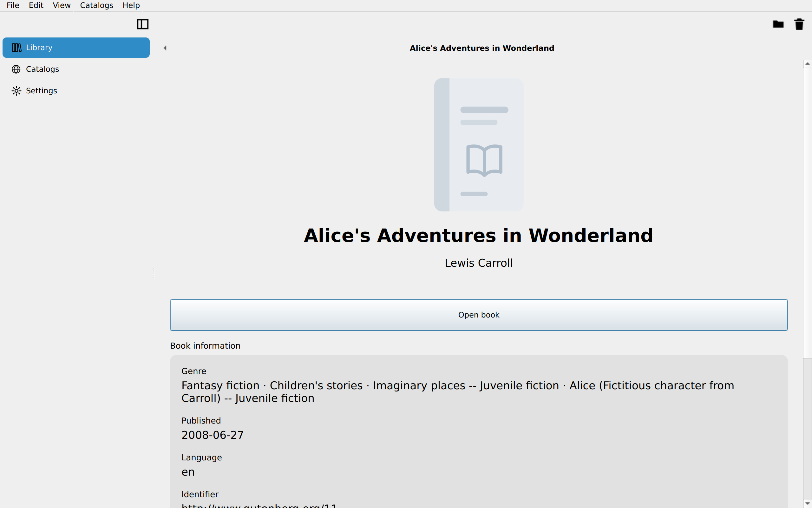Click the book cover placeholder image

tap(479, 145)
